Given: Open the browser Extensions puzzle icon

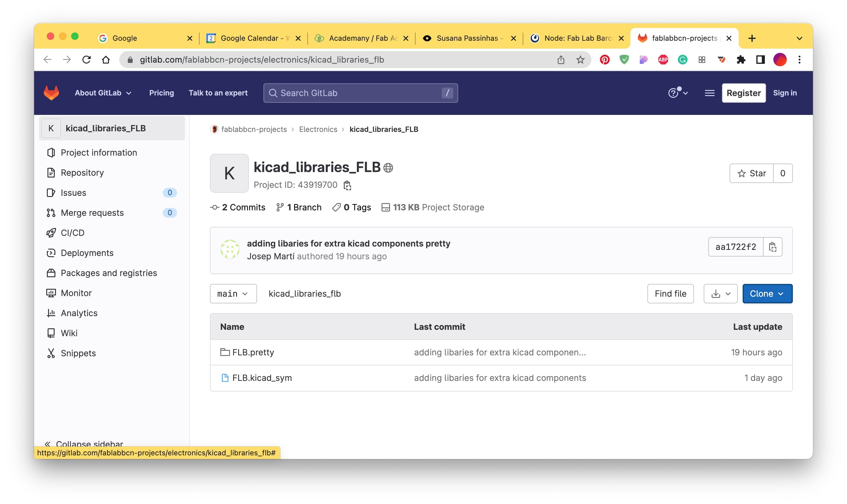Looking at the screenshot, I should 741,60.
